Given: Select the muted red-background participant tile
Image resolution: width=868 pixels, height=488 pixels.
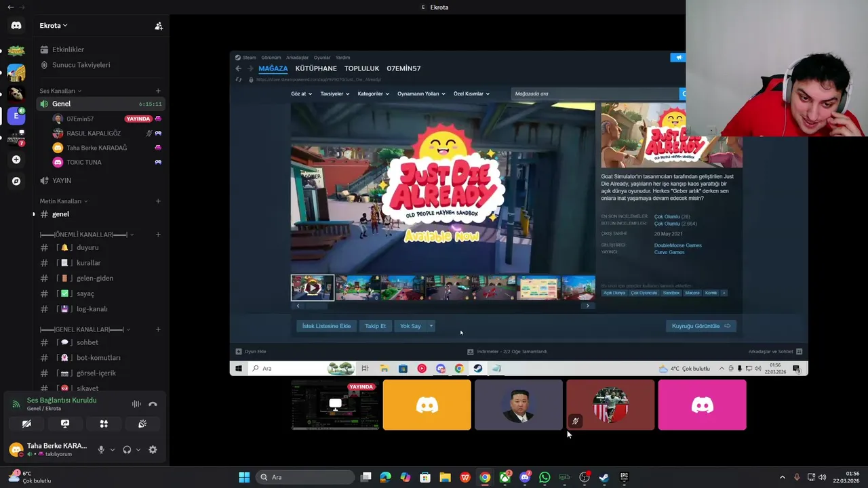Looking at the screenshot, I should tap(610, 405).
